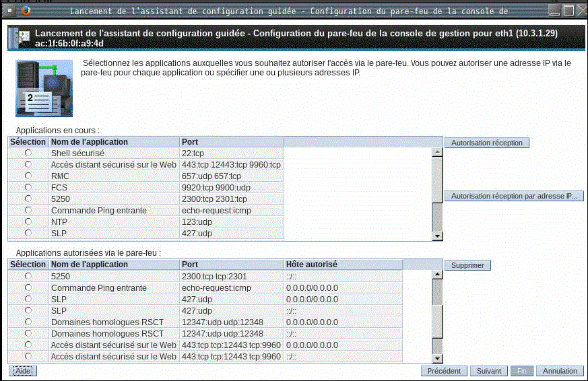Select Commande Ping entrante radio in top table
Screen dimensions: 588x381
28,210
